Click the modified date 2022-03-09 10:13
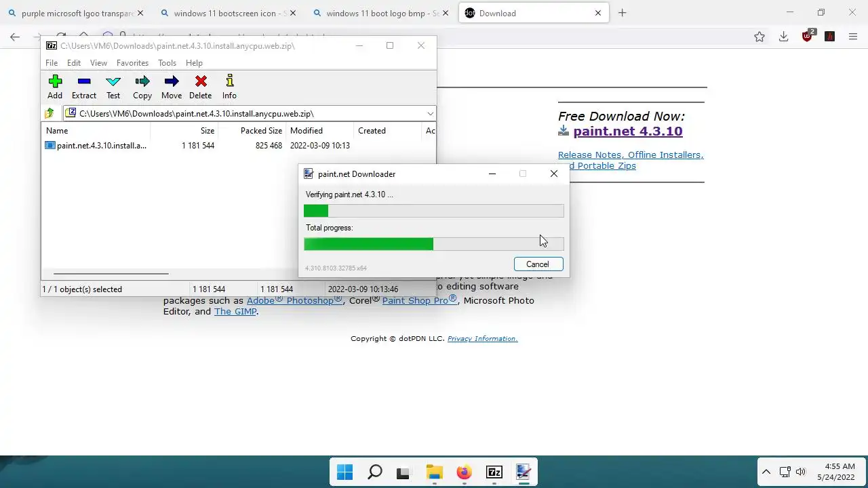Viewport: 868px width, 488px height. pos(320,146)
